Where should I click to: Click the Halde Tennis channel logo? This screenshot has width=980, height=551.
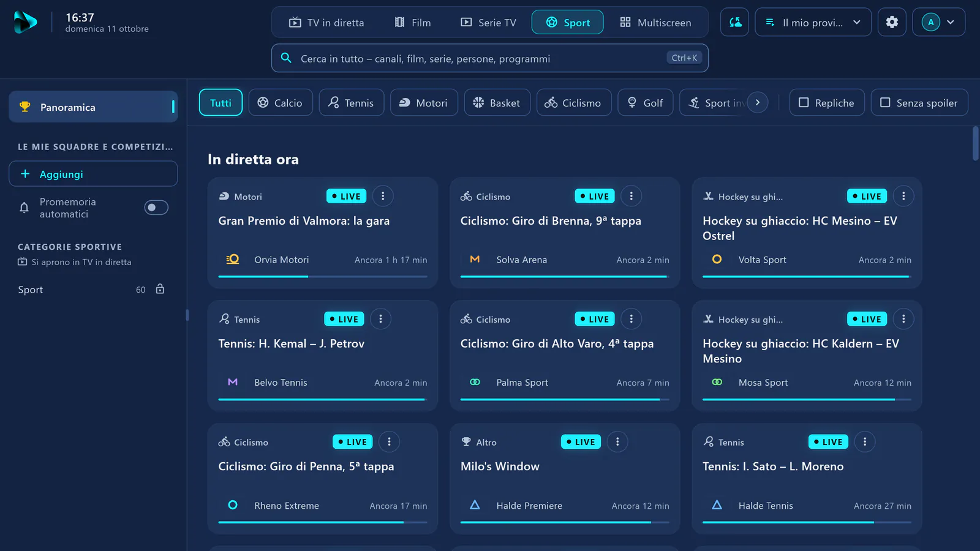717,505
